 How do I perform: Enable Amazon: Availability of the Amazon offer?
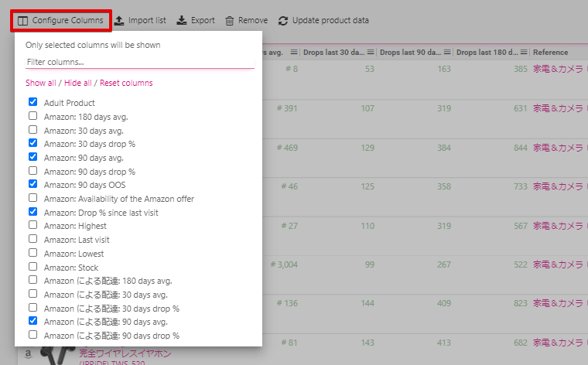32,198
